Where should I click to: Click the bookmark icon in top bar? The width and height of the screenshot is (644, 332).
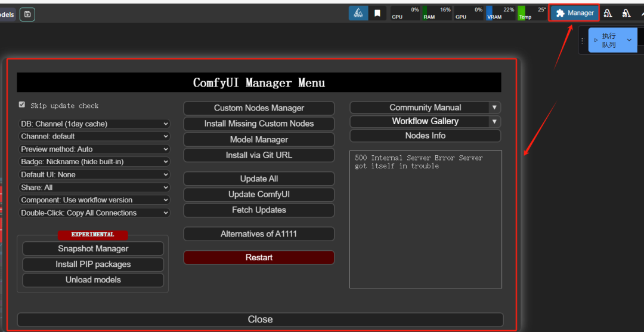pyautogui.click(x=377, y=13)
